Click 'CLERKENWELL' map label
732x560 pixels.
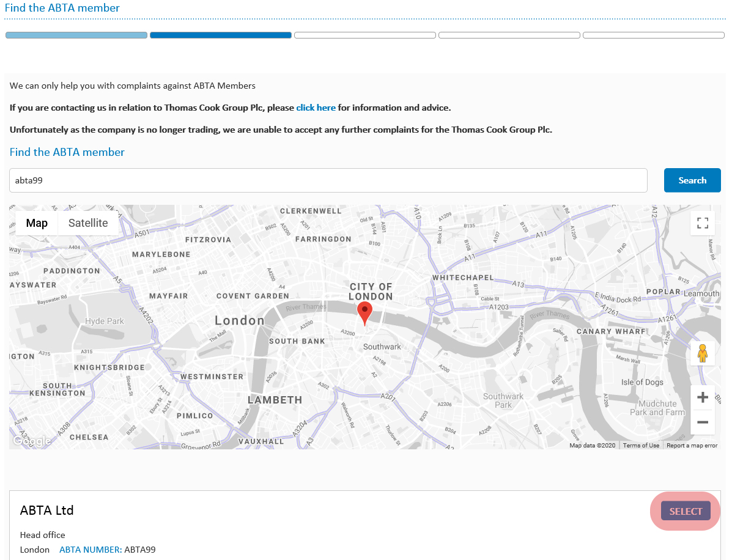click(x=311, y=211)
